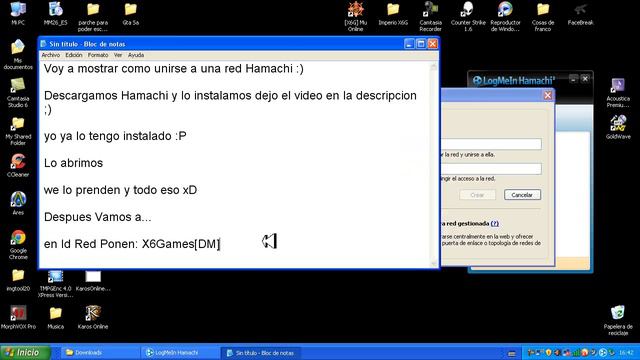Select the Google Chrome shortcut

click(x=18, y=244)
